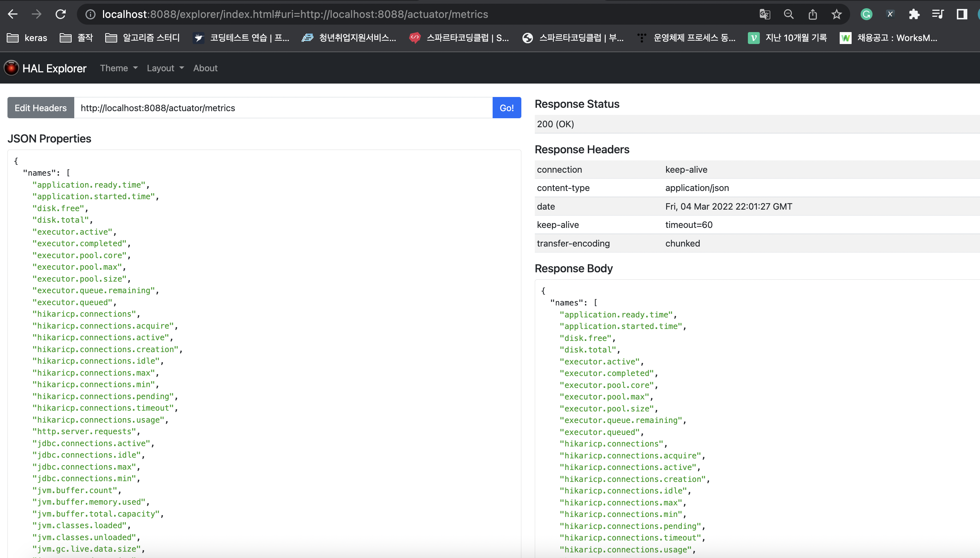Viewport: 980px width, 558px height.
Task: Click the Edit Headers button
Action: pyautogui.click(x=41, y=108)
